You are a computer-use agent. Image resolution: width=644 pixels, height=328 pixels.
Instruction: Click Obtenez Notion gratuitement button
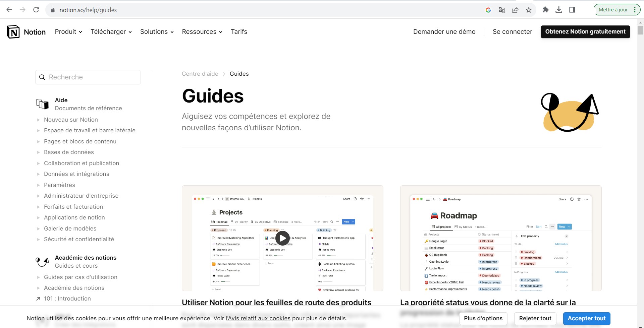pos(585,32)
